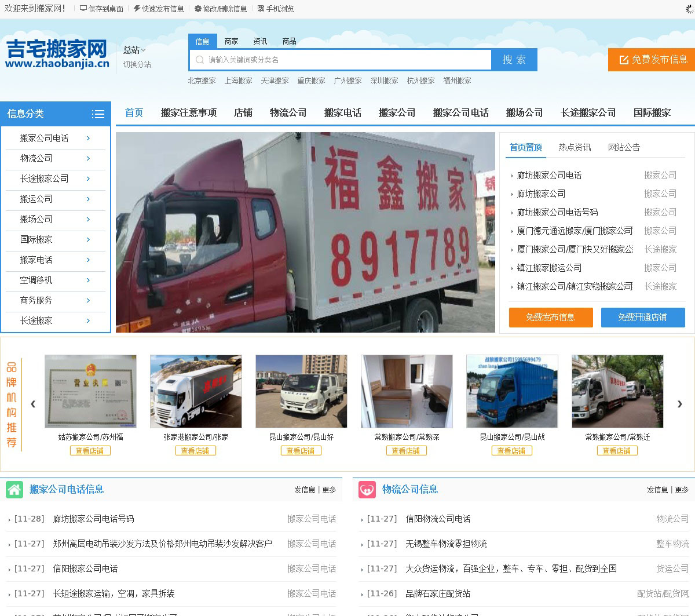Open 首页 in main navigation
Image resolution: width=695 pixels, height=616 pixels.
click(134, 112)
